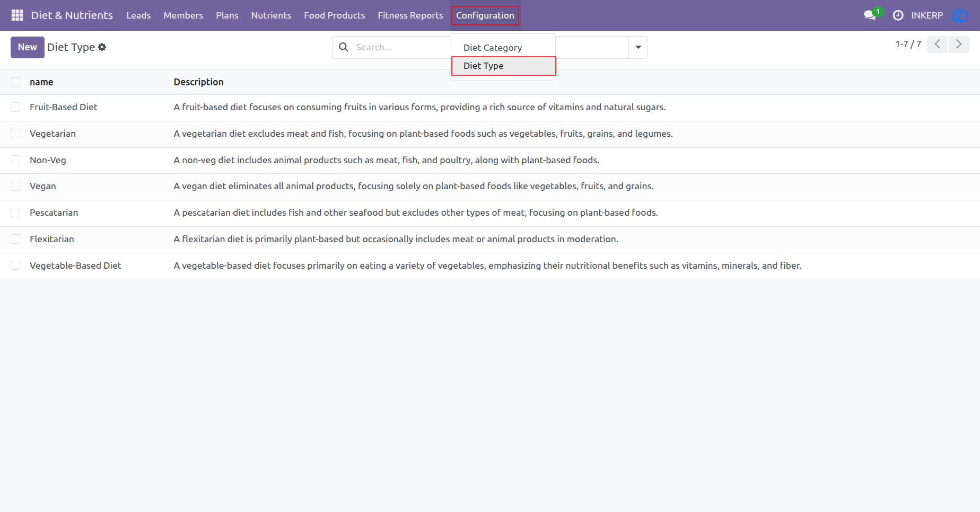Open the Nutrients menu
The height and width of the screenshot is (512, 980).
pyautogui.click(x=271, y=15)
